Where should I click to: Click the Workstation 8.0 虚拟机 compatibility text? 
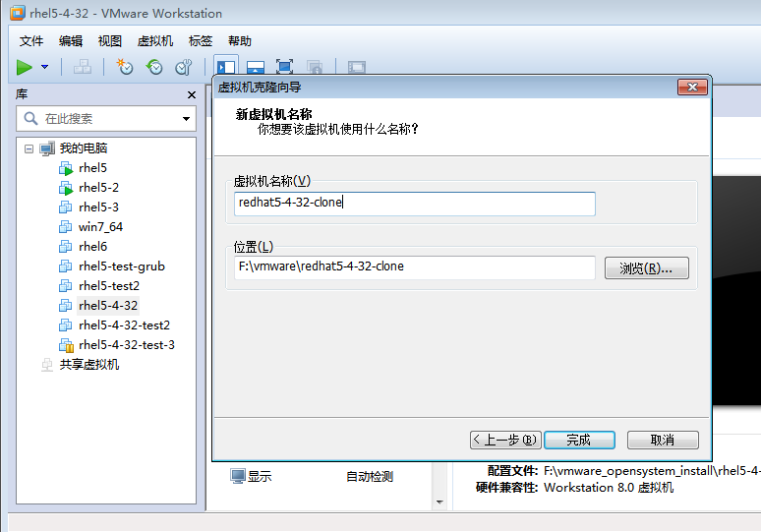tap(609, 488)
